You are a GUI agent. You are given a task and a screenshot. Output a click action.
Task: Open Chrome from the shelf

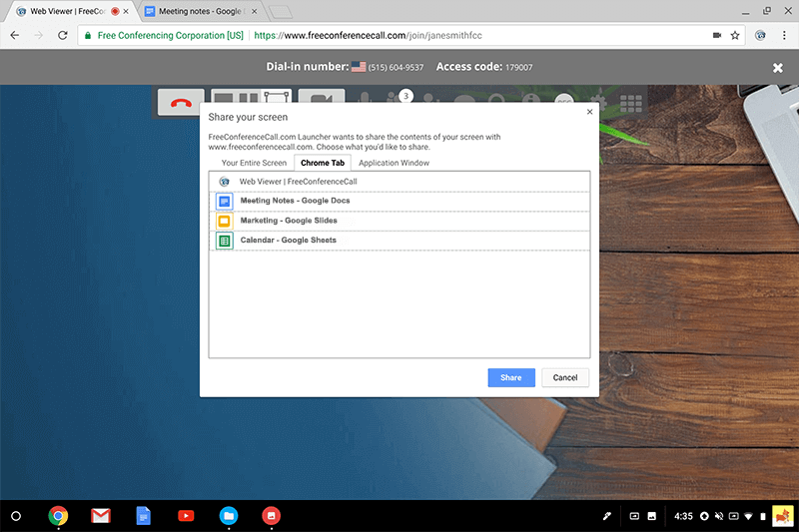coord(58,516)
